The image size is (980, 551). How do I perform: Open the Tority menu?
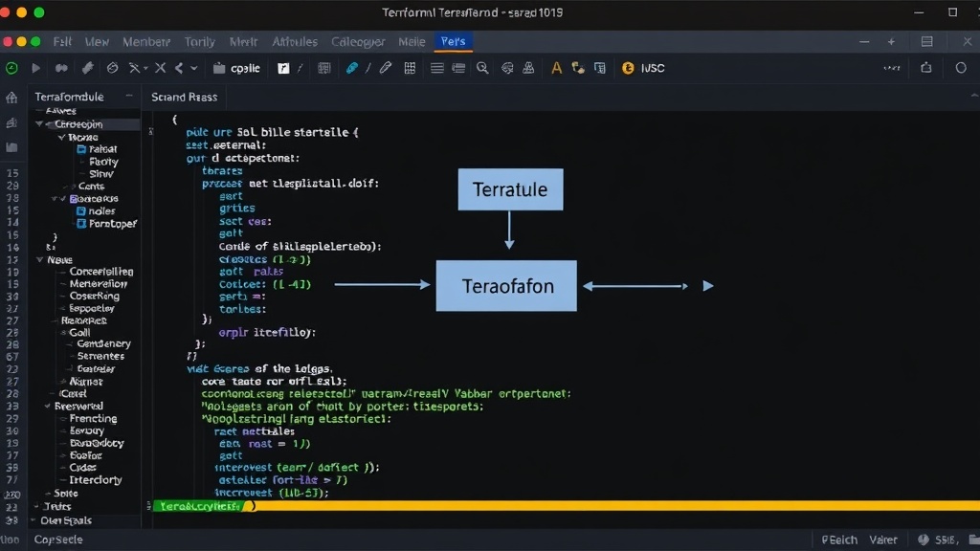199,42
